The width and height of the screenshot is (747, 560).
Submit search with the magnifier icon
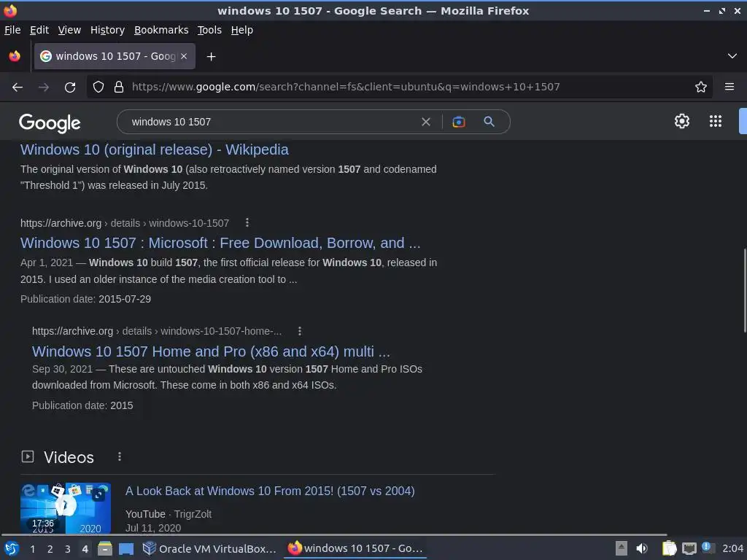(x=489, y=122)
